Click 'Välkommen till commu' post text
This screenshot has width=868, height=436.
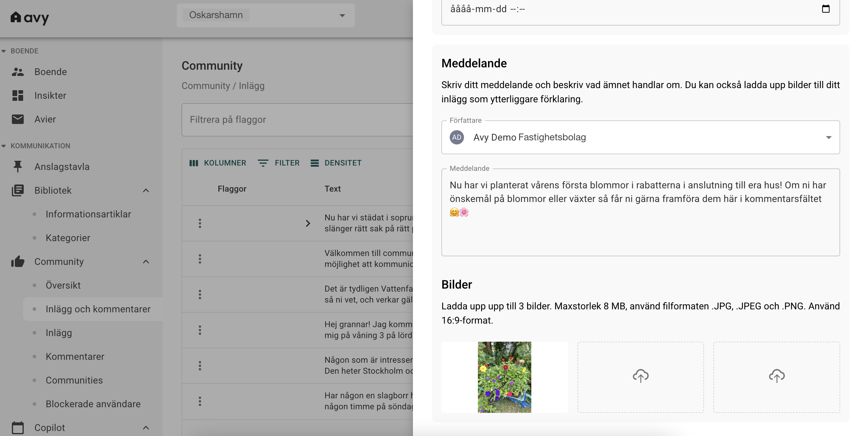[369, 259]
